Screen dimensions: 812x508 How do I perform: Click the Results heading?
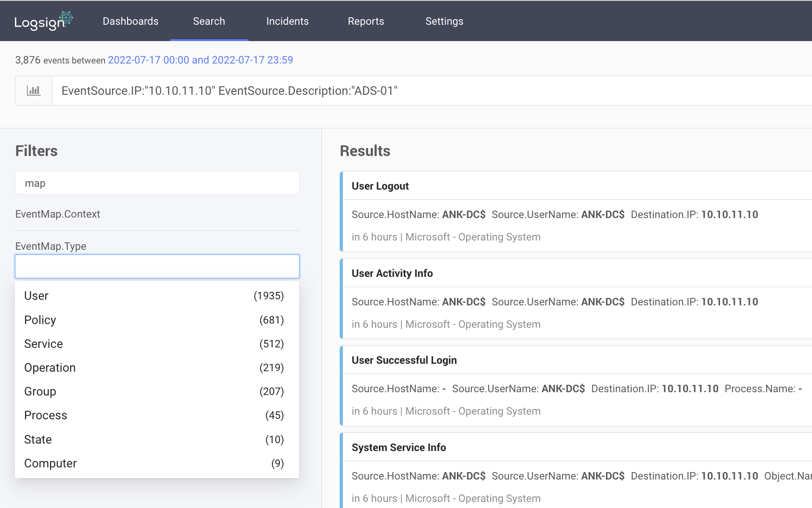click(x=365, y=151)
